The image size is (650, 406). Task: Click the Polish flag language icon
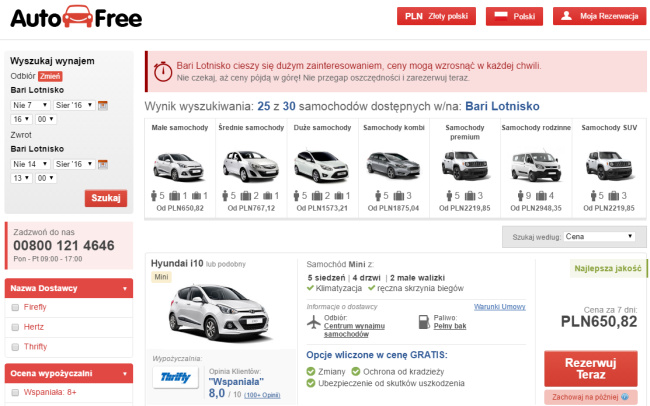(501, 16)
